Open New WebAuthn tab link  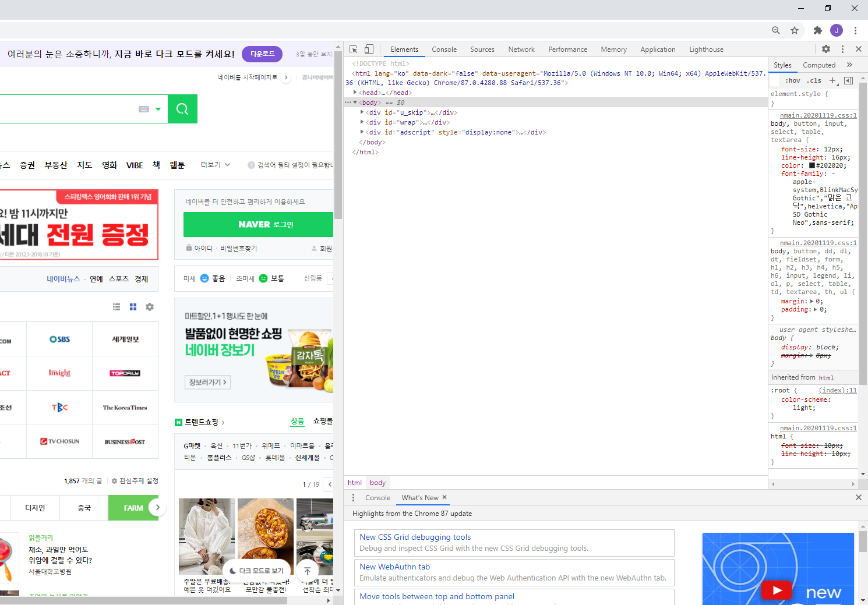pos(394,567)
